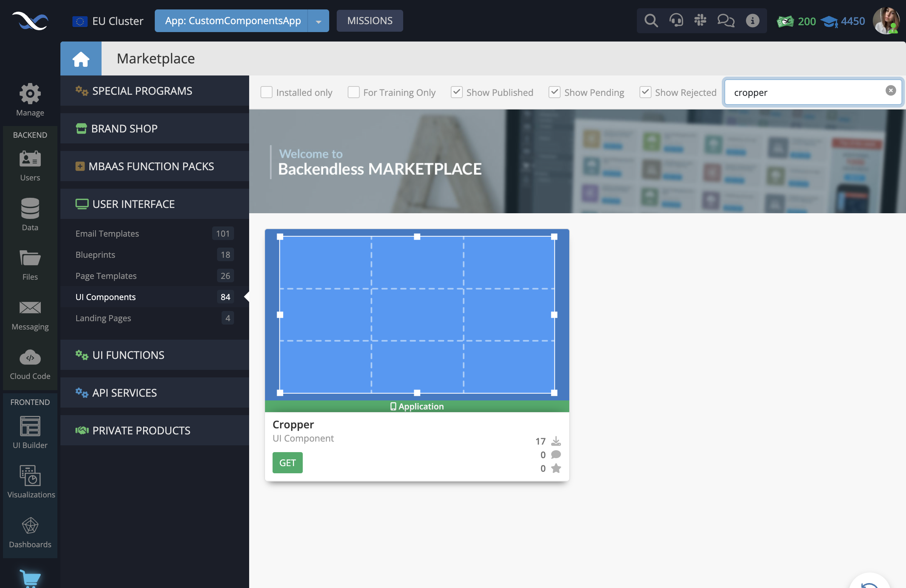Image resolution: width=906 pixels, height=588 pixels.
Task: Select UI Components menu item
Action: pos(106,296)
